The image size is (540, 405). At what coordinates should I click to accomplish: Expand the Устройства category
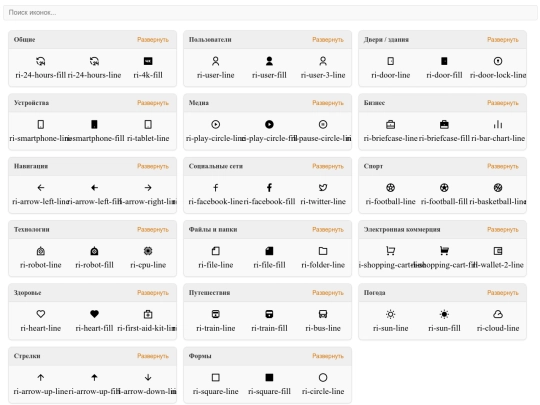click(x=153, y=103)
